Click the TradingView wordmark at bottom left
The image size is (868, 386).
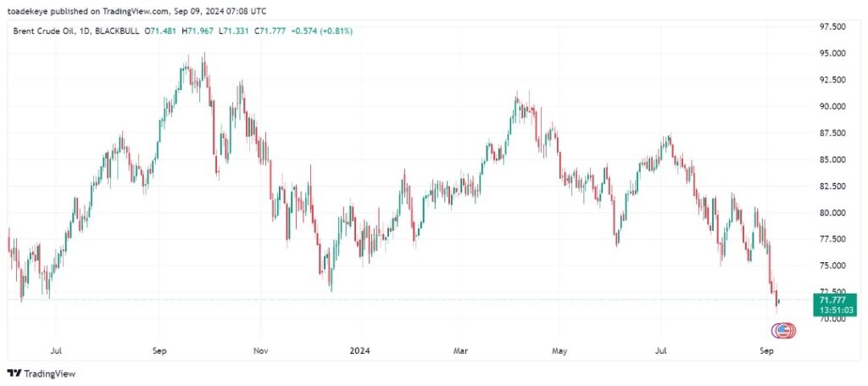47,373
